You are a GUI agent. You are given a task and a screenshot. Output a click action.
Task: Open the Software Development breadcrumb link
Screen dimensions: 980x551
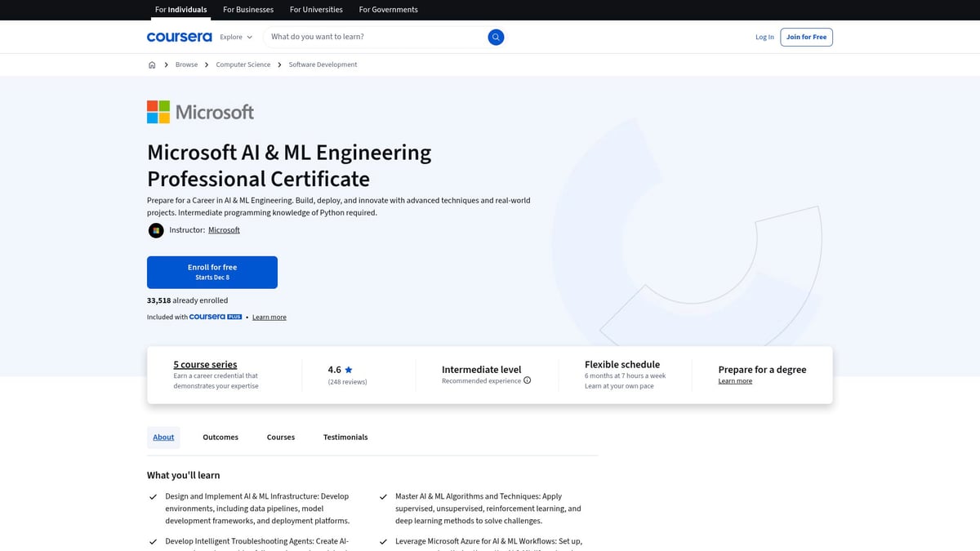(x=323, y=64)
